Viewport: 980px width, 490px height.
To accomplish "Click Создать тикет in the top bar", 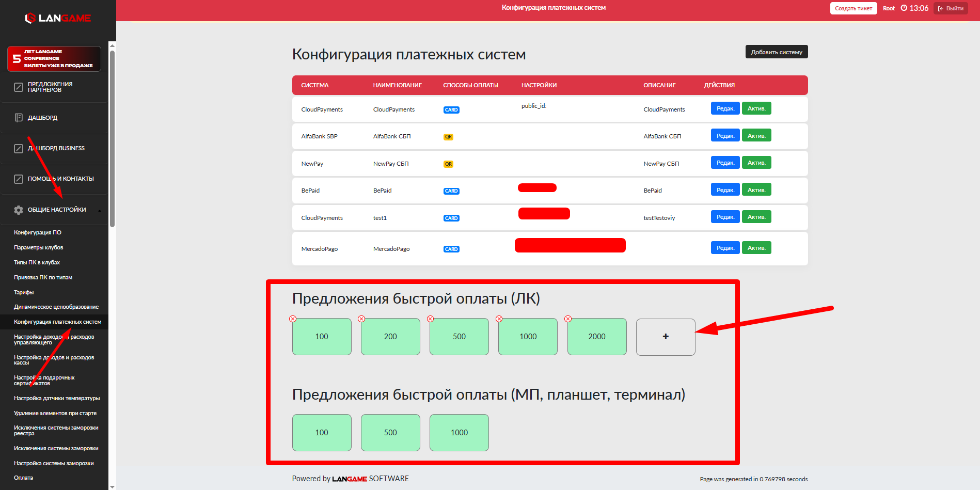I will 853,8.
